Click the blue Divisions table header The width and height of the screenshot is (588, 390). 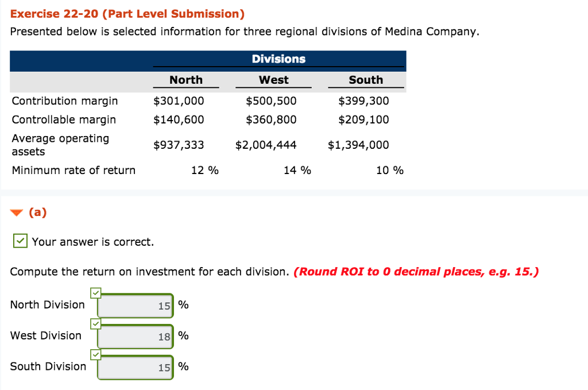click(x=278, y=59)
